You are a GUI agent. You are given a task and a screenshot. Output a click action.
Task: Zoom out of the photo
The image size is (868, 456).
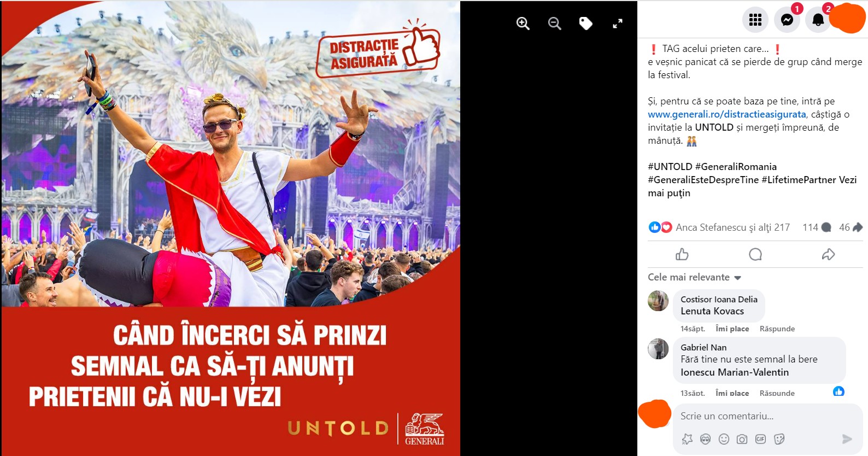[x=555, y=24]
